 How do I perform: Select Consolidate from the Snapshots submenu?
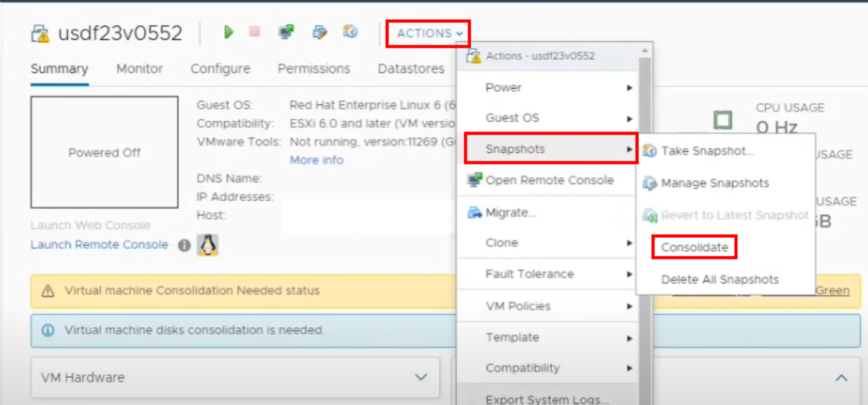click(694, 247)
